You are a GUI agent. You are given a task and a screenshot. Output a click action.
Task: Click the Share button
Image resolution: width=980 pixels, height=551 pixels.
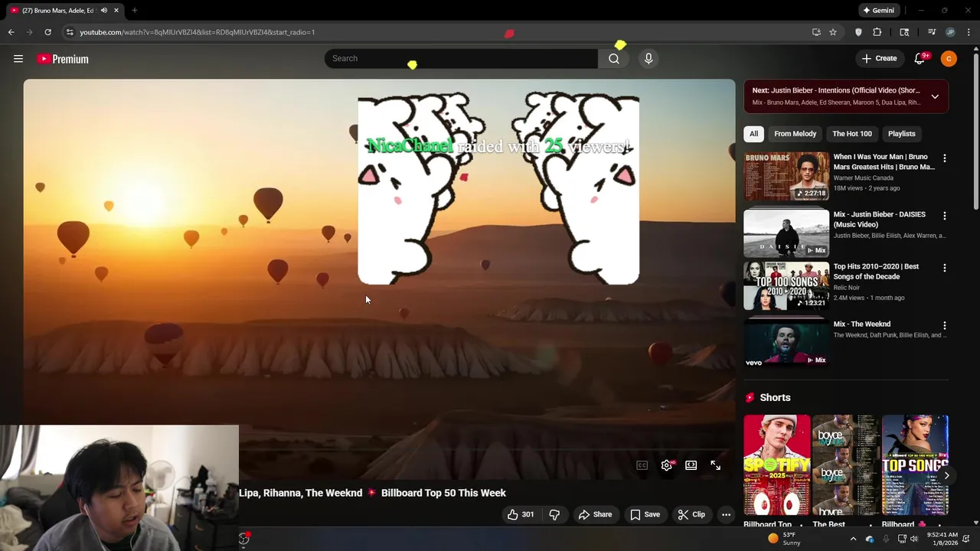tap(595, 514)
